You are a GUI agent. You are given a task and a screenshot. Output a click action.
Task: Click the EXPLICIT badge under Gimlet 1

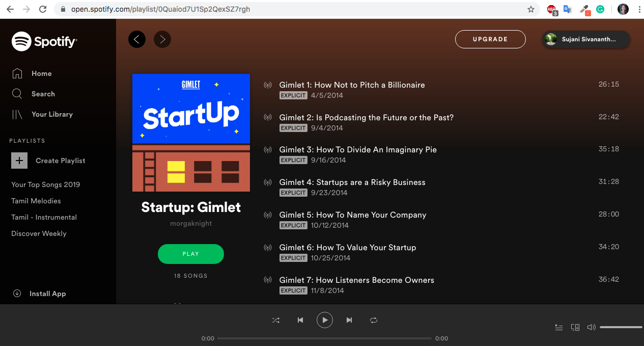(294, 95)
